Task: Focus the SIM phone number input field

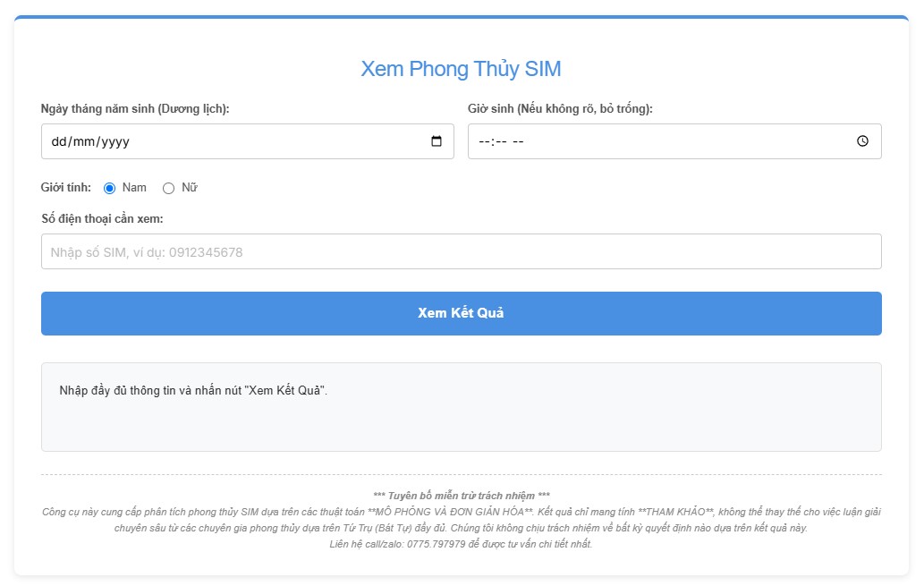Action: point(461,251)
